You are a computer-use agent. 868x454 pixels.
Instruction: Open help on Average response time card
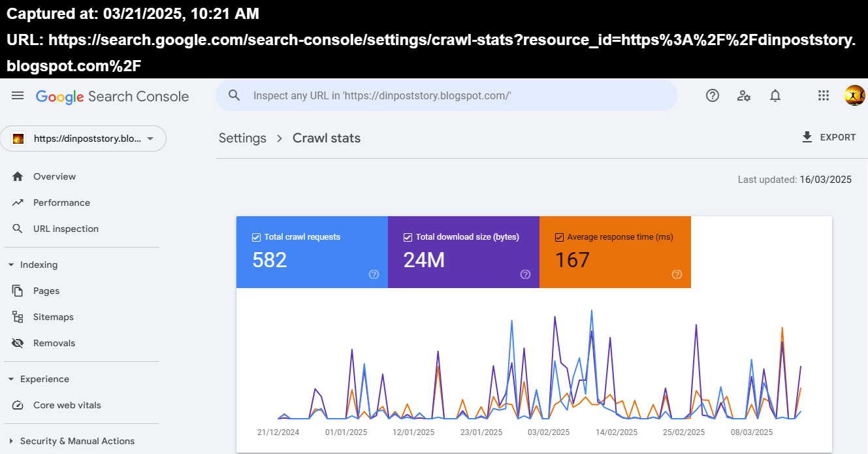677,274
